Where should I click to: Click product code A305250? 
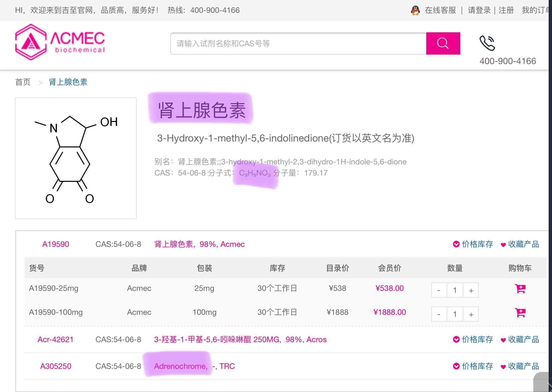click(x=56, y=366)
